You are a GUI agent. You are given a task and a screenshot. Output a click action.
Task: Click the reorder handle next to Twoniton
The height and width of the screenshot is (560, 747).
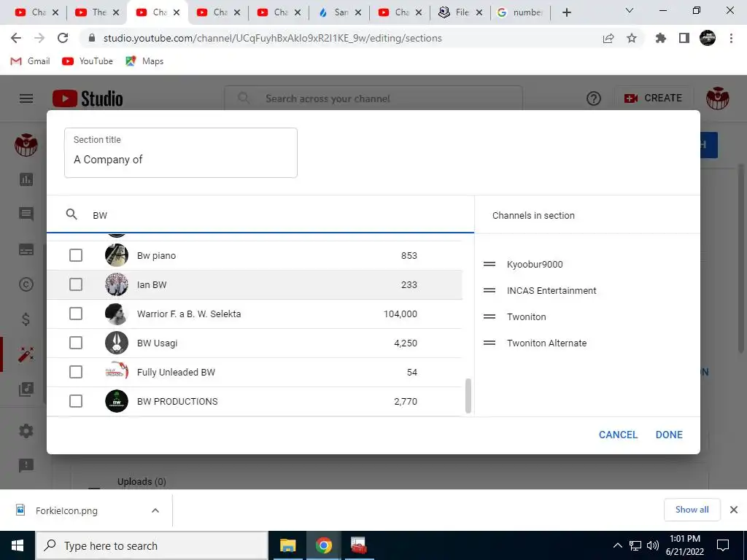[x=489, y=316]
